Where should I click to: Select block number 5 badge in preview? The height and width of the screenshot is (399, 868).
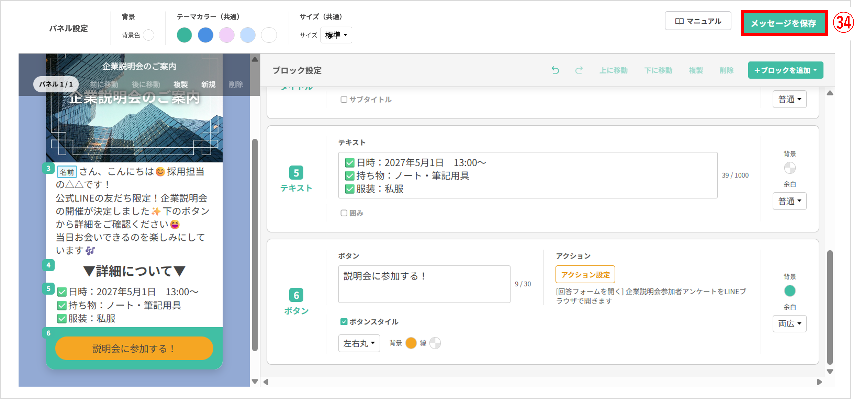tap(49, 289)
